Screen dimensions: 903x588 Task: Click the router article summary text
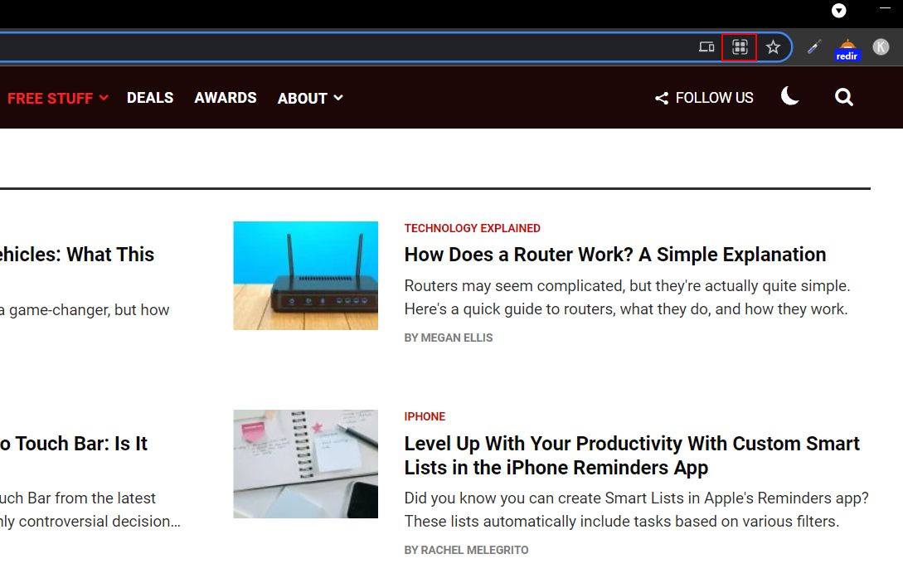(x=627, y=297)
